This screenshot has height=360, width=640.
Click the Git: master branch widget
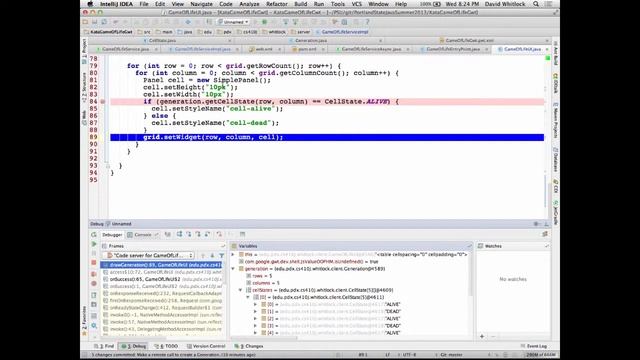coord(451,355)
